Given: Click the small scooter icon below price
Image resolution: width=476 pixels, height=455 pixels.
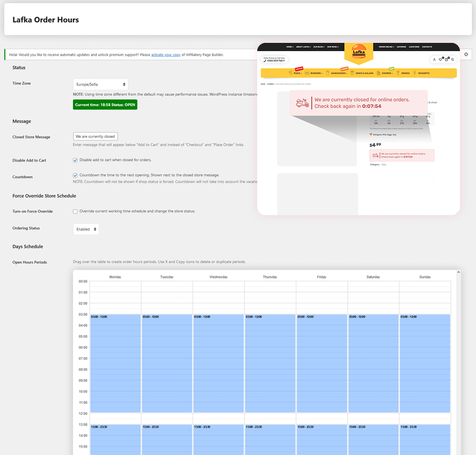Looking at the screenshot, I should (376, 155).
